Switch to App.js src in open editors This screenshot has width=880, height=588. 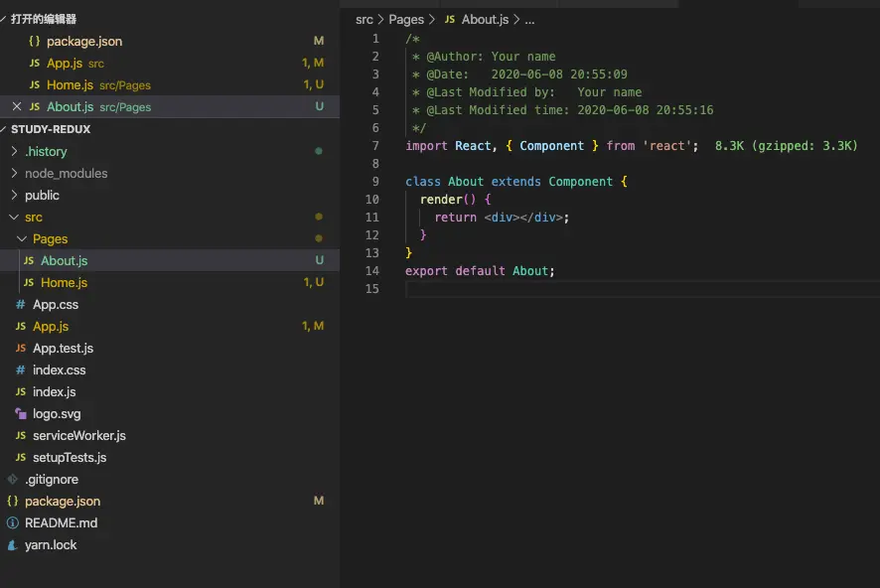[x=170, y=63]
